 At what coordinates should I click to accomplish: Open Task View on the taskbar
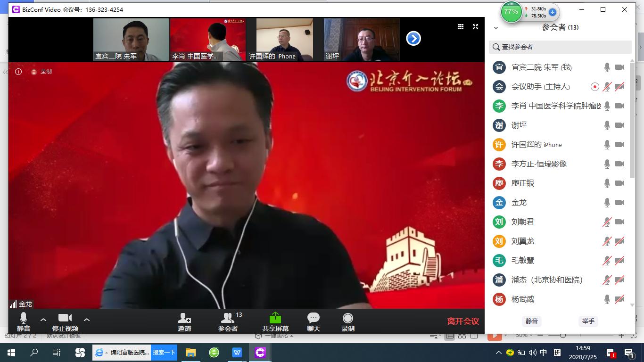(57, 353)
